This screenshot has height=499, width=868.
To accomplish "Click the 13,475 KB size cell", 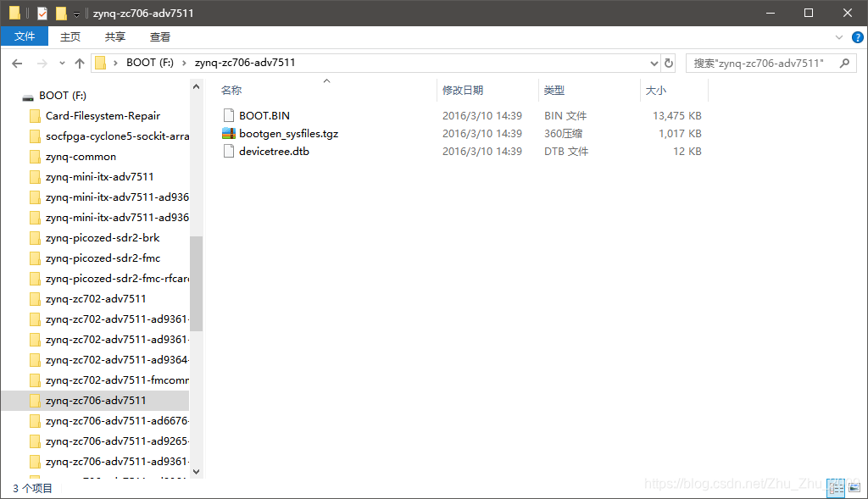I will tap(676, 115).
